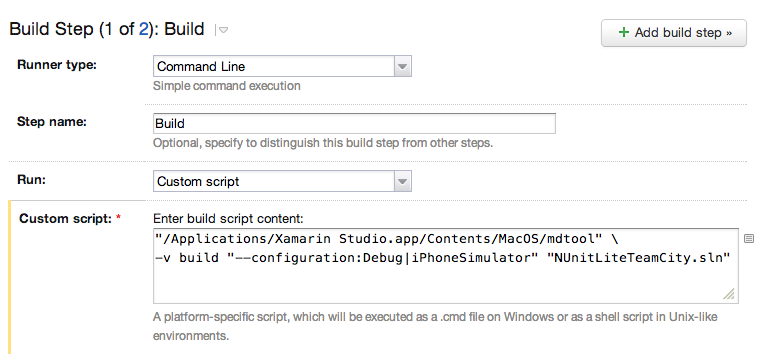Click the Run label

pos(31,179)
